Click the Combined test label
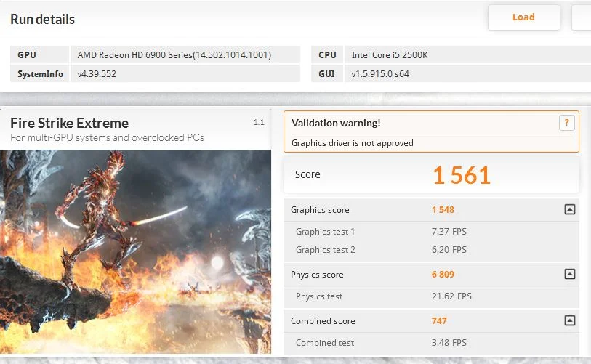591x364 pixels. (325, 343)
